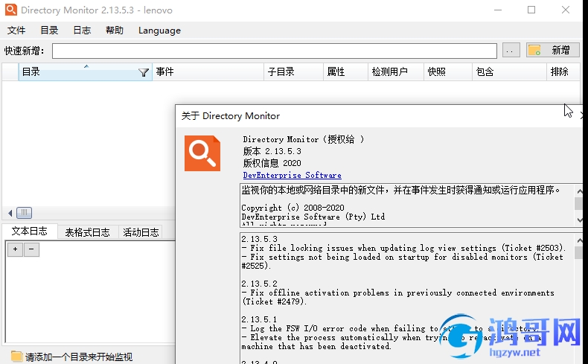The height and width of the screenshot is (364, 588).
Task: Open the 帮助 menu
Action: pos(115,31)
